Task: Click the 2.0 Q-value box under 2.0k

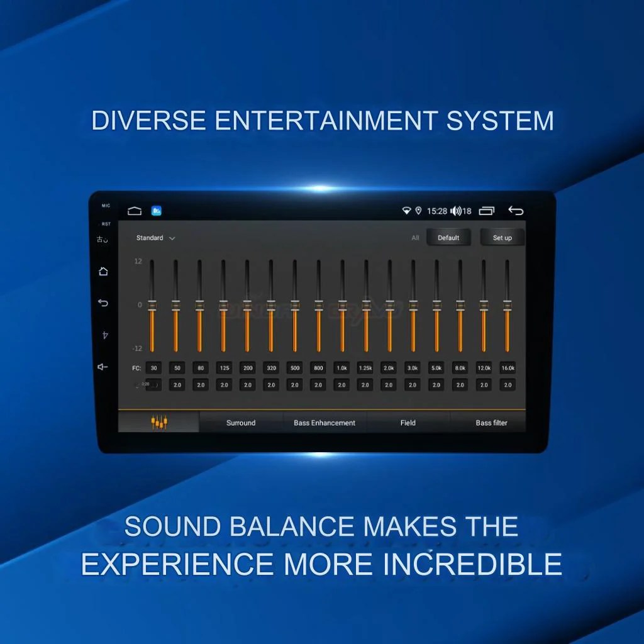Action: pyautogui.click(x=389, y=385)
